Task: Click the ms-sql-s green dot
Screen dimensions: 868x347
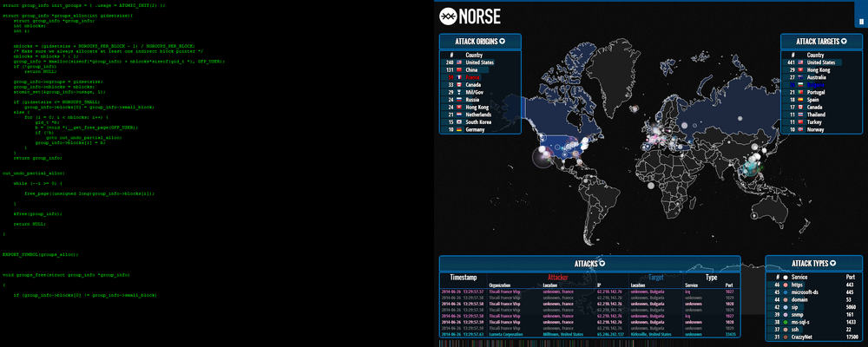Action: point(786,322)
